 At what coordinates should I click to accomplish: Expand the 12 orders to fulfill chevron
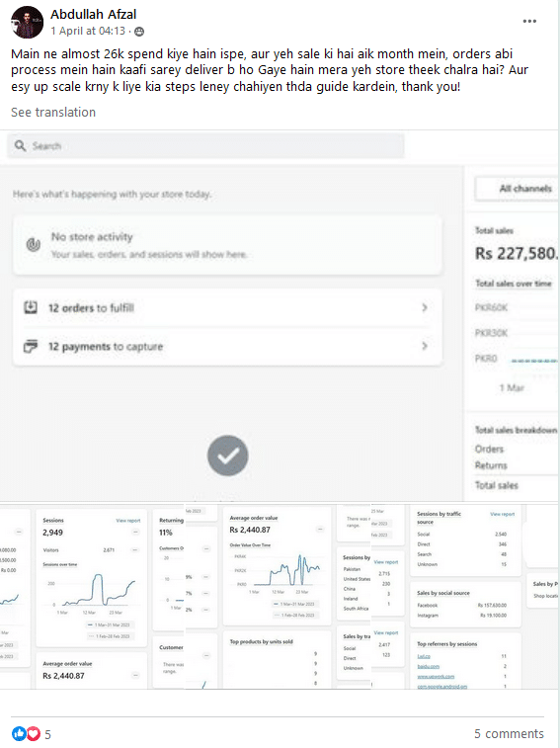[x=425, y=307]
